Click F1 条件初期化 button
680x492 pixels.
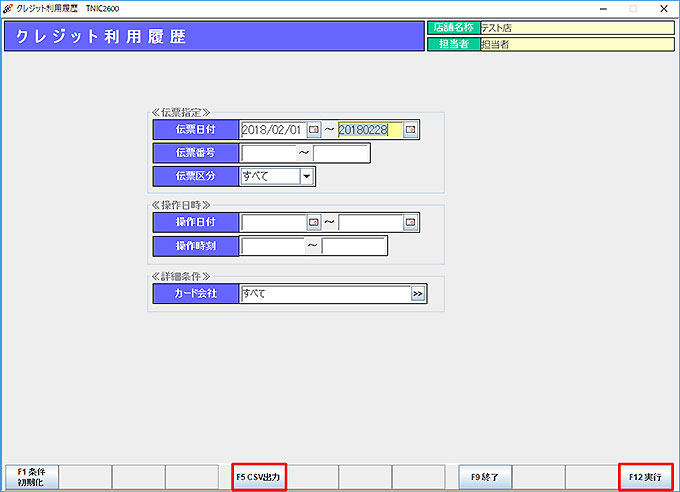pos(31,477)
